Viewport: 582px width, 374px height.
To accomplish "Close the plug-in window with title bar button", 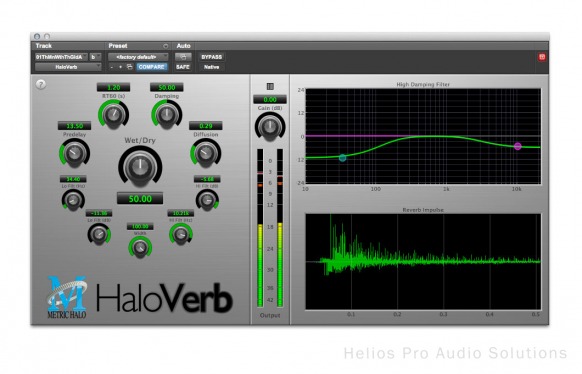I will (37, 36).
